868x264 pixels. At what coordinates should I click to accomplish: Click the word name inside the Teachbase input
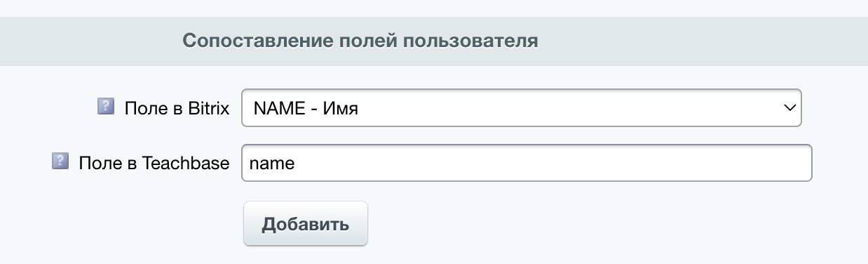(272, 163)
